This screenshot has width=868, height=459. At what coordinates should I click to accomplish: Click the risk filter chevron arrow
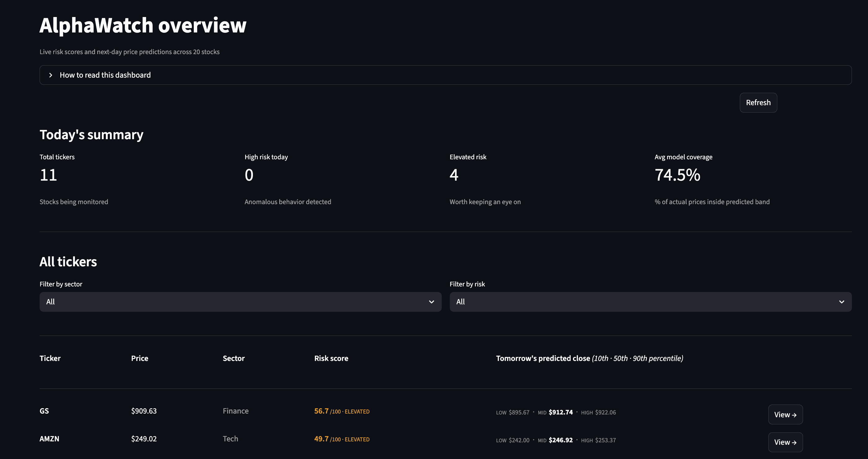(x=841, y=302)
